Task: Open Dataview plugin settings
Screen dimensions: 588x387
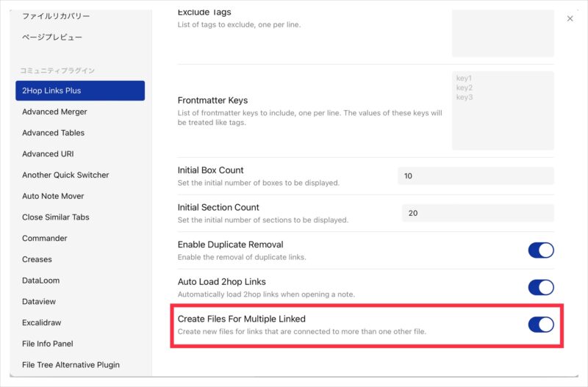Action: pyautogui.click(x=39, y=301)
